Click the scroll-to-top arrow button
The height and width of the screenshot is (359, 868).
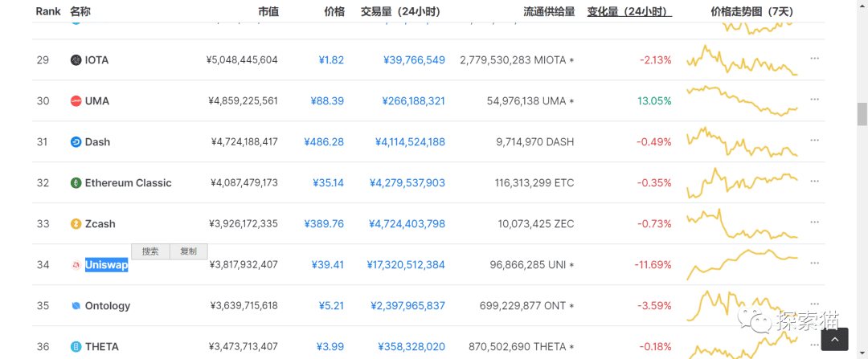click(834, 339)
